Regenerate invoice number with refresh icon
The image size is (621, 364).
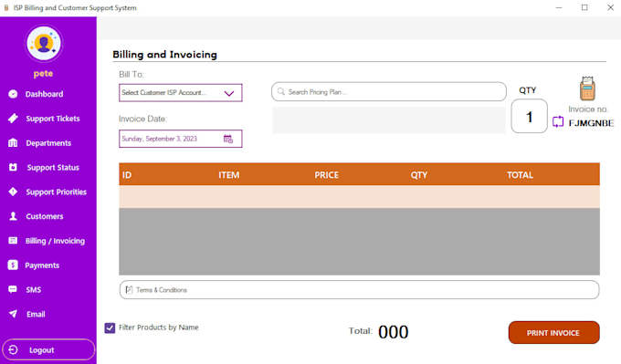coord(558,122)
